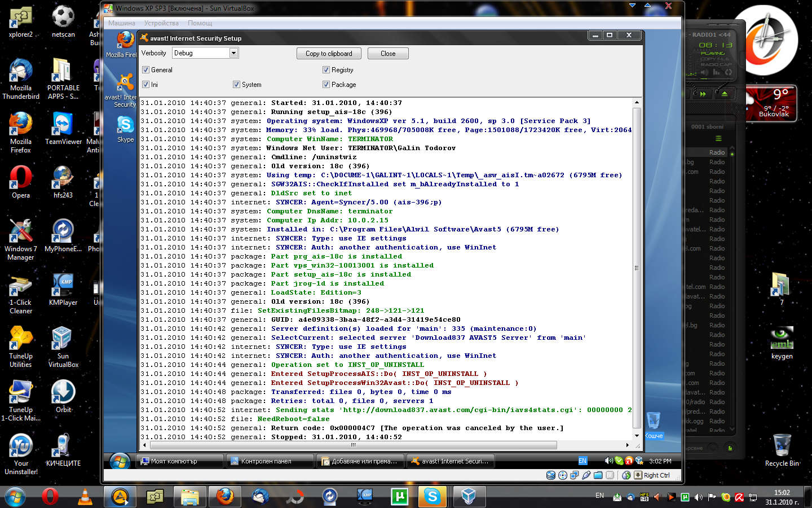Click the volume icon in host system tray

[699, 497]
